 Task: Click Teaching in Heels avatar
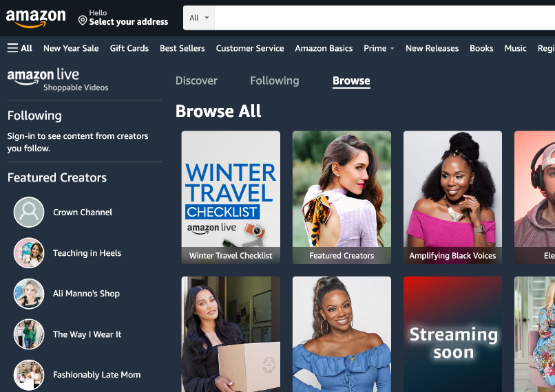tap(29, 252)
